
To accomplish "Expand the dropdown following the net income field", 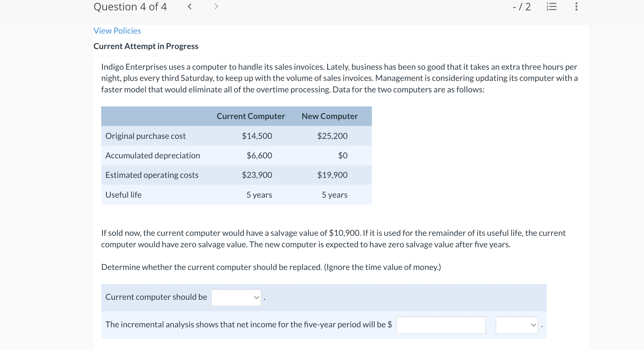I will pos(516,325).
